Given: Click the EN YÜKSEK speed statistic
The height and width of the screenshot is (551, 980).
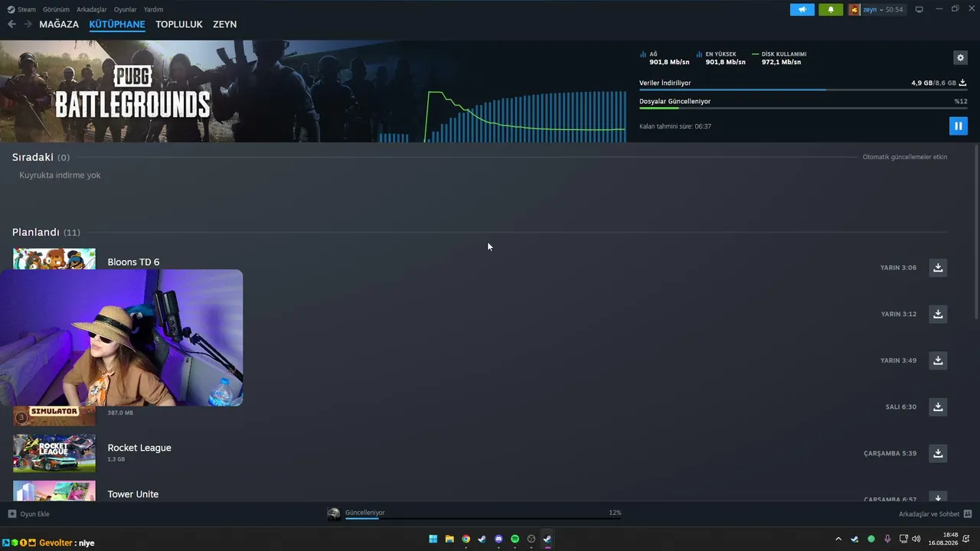Looking at the screenshot, I should pos(721,58).
